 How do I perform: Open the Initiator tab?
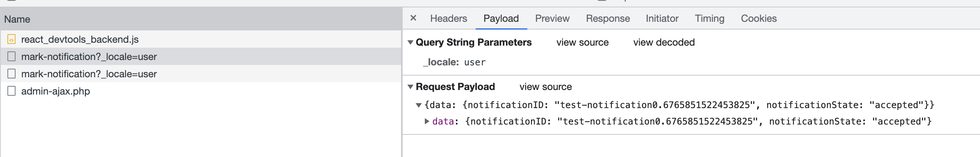(662, 18)
